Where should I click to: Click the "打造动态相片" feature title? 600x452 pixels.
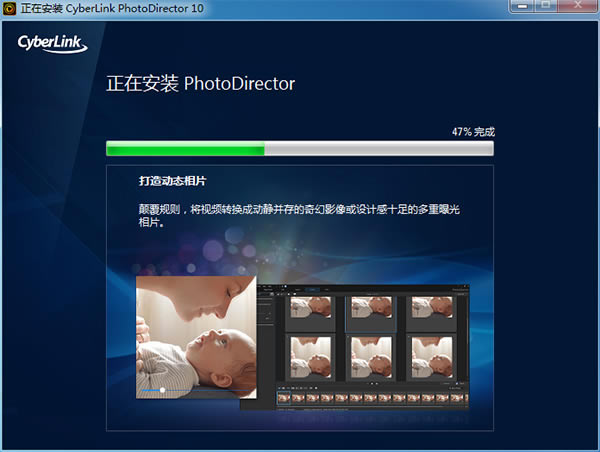[173, 181]
